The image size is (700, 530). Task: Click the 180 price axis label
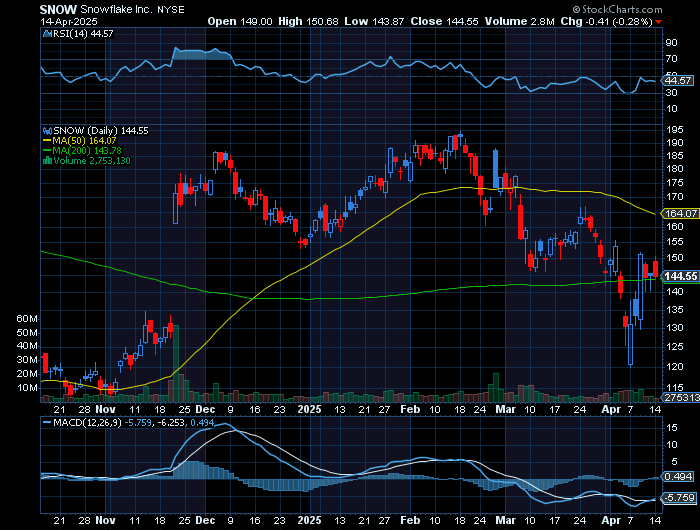coord(675,169)
